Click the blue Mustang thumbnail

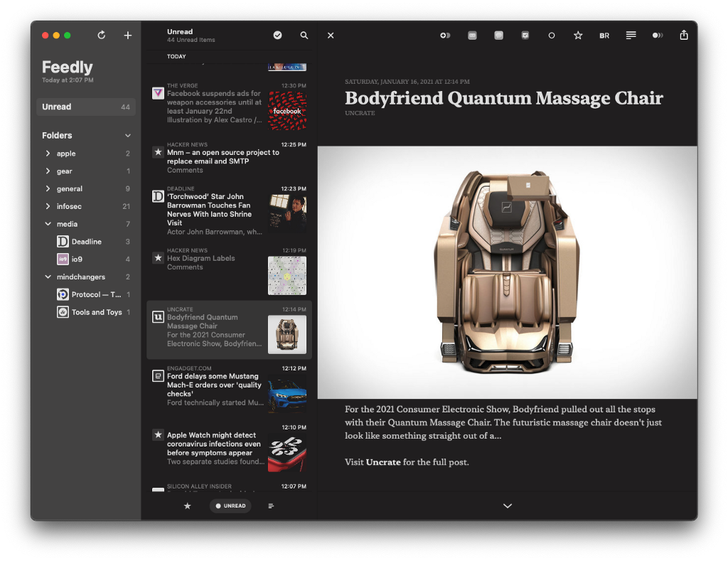click(x=287, y=394)
